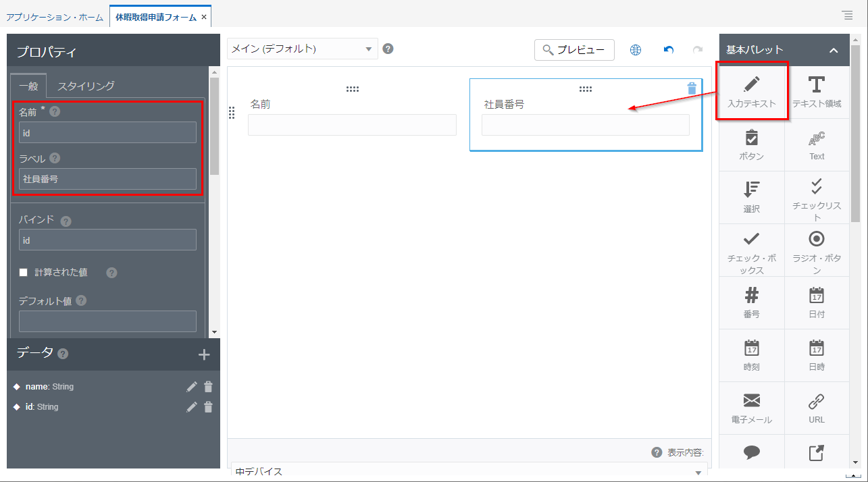Select the ラジオ・ボタン palette component
The height and width of the screenshot is (482, 868).
pyautogui.click(x=817, y=250)
